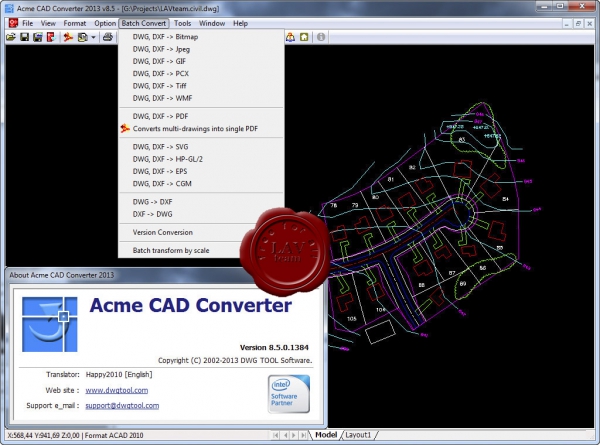Choose DWG, DXF -> Jpeg

[201, 49]
